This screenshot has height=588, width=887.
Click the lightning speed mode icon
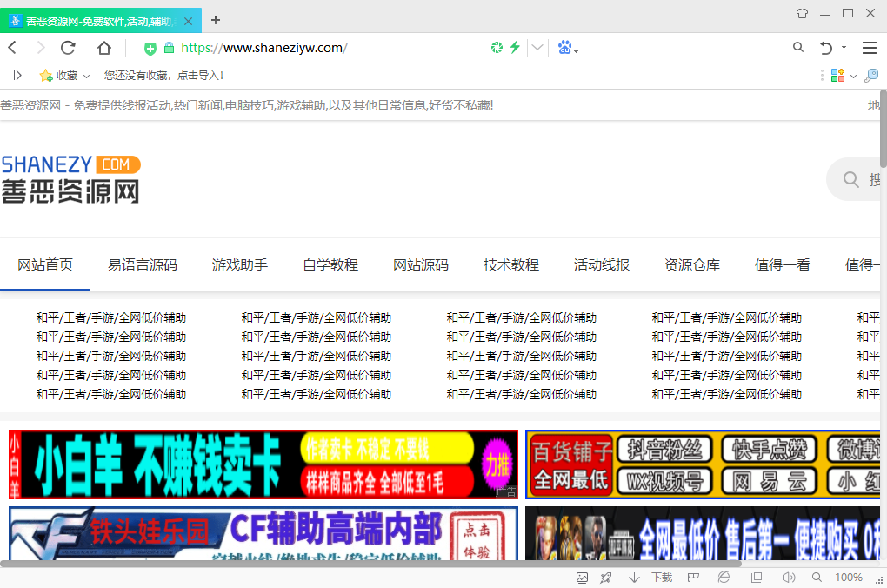point(514,48)
